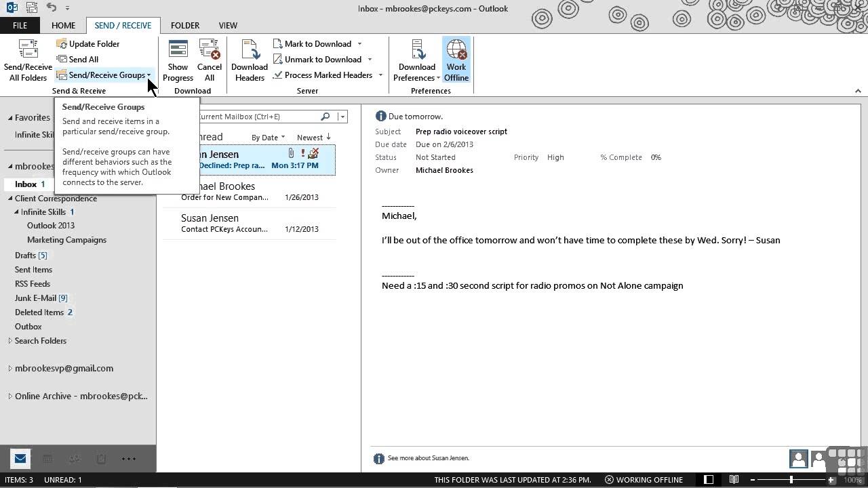Click Update Folder in the ribbon
The height and width of the screenshot is (488, 868).
[87, 43]
